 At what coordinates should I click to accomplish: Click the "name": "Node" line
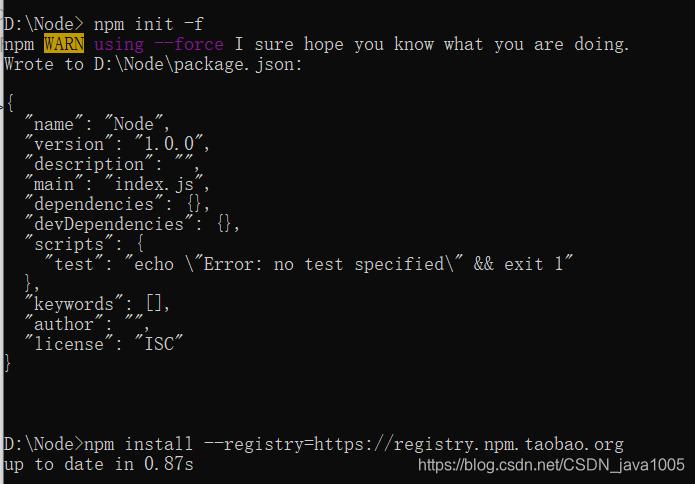tap(97, 124)
